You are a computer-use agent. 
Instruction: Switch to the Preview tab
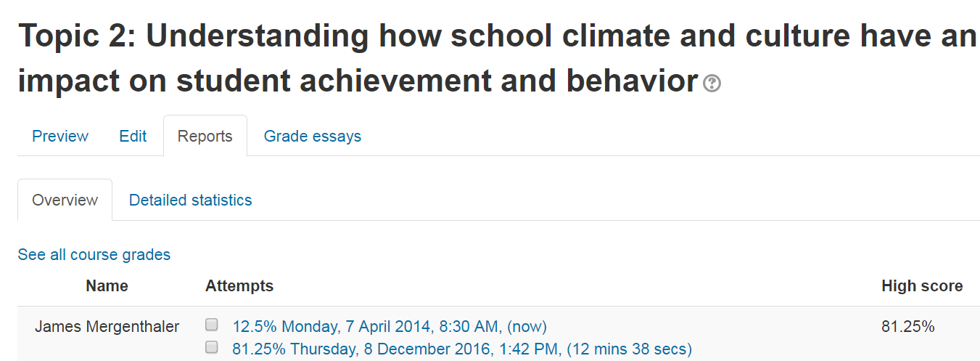click(60, 136)
